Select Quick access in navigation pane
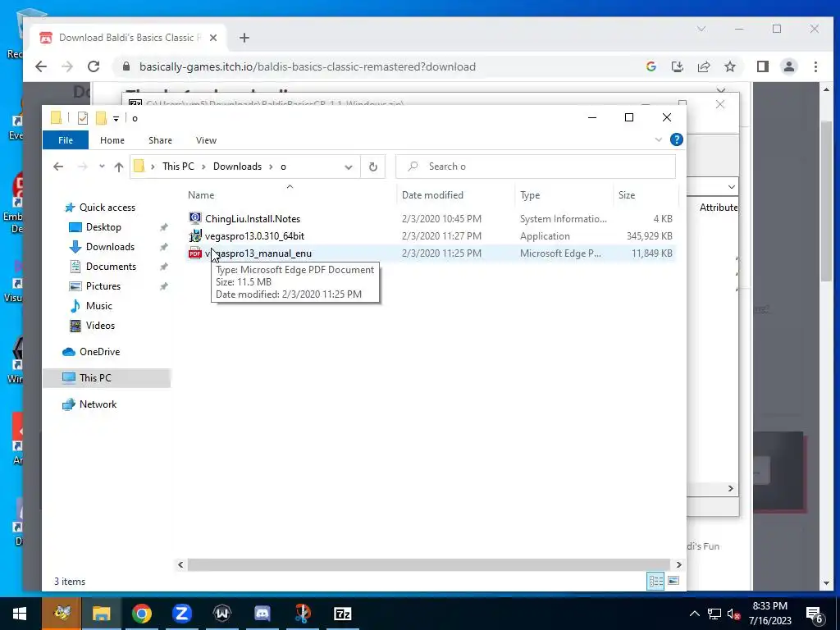The height and width of the screenshot is (630, 840). click(107, 208)
